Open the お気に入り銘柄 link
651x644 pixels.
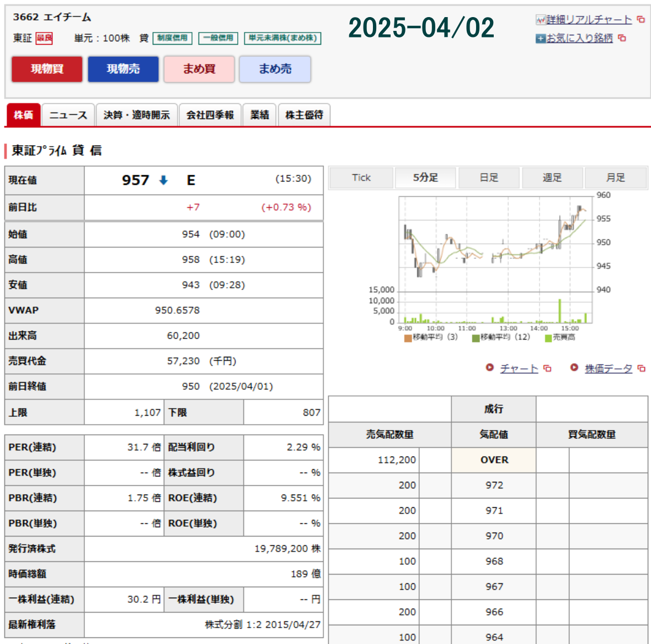coord(579,38)
